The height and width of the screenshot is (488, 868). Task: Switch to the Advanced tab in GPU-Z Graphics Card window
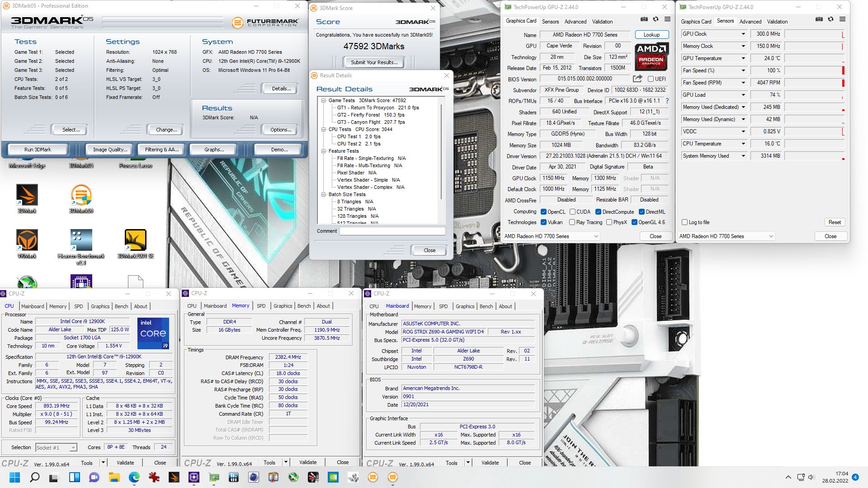(576, 21)
